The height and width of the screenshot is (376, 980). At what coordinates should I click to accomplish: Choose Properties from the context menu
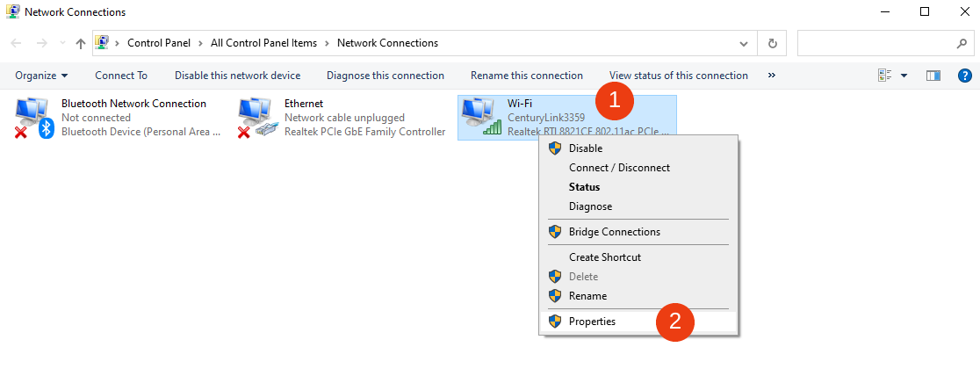tap(592, 322)
